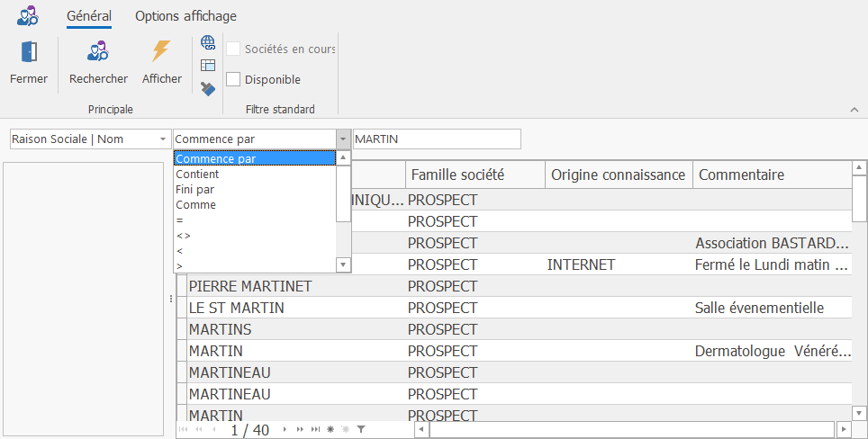Choose 'Fini par' in the operator list
The height and width of the screenshot is (439, 868).
click(194, 190)
